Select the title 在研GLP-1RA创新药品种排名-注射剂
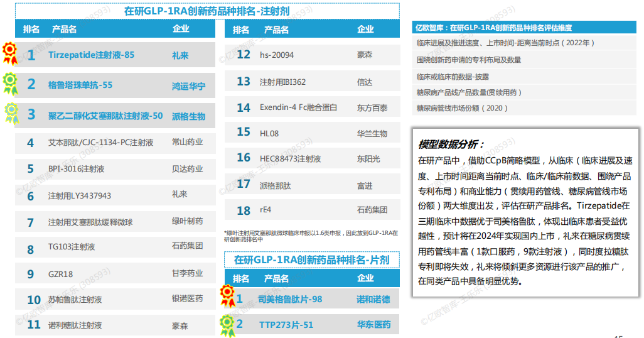Viewport: 644px width, 338px height. (207, 11)
